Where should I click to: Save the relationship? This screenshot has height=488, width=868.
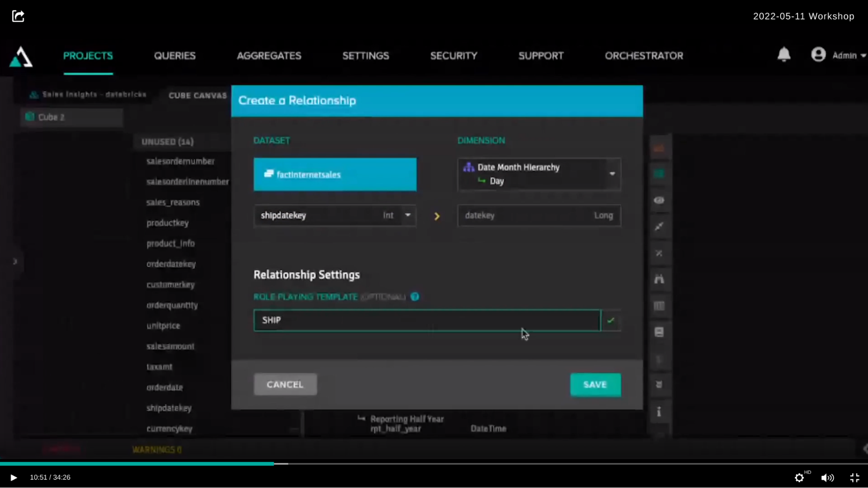(x=595, y=384)
